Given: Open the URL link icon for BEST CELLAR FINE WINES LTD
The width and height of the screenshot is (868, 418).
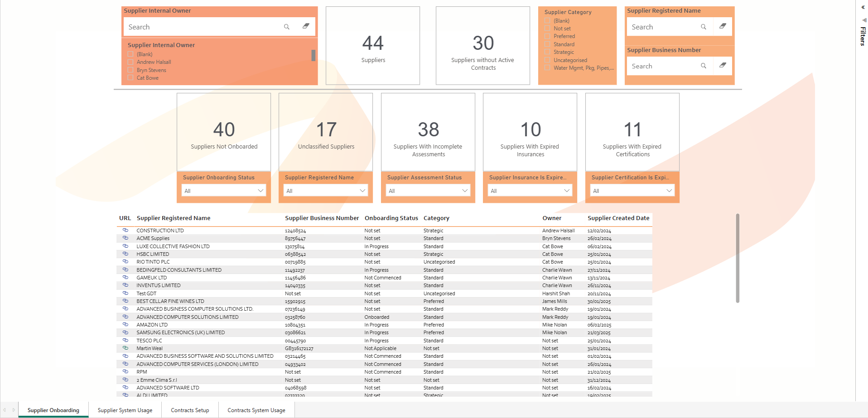Looking at the screenshot, I should (x=125, y=301).
